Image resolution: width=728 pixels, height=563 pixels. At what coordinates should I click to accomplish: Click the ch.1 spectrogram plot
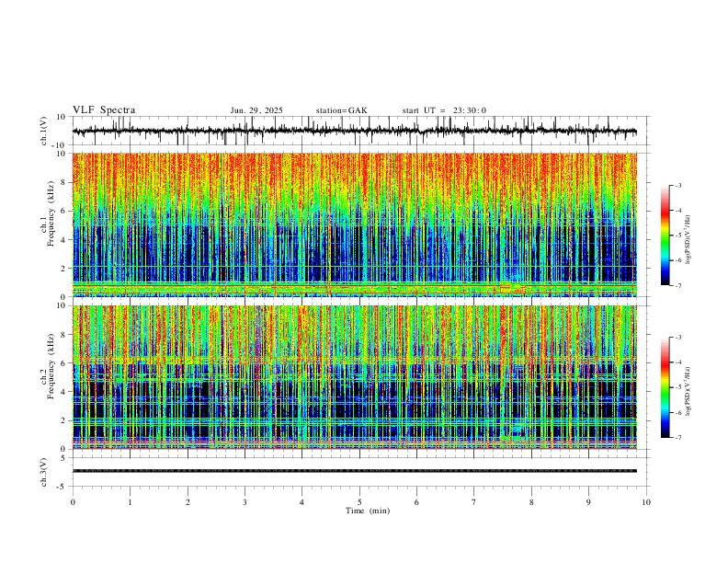[x=354, y=224]
